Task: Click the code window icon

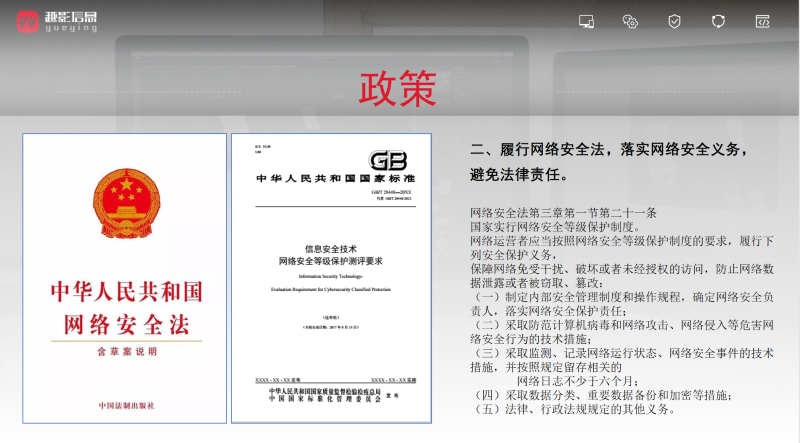Action: 762,21
